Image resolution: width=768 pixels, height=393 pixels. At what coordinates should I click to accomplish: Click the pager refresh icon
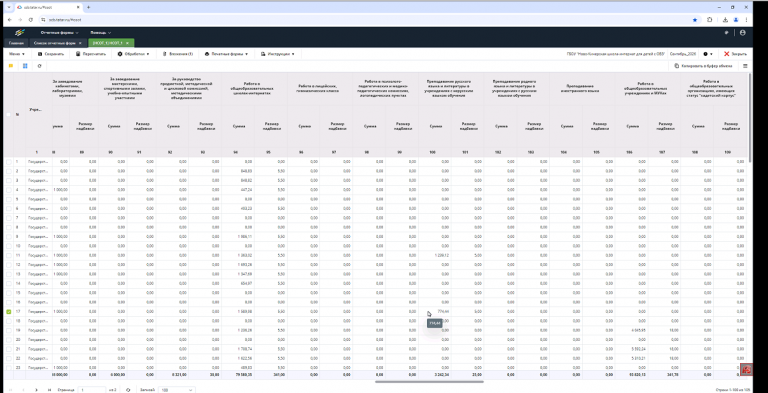[x=128, y=390]
